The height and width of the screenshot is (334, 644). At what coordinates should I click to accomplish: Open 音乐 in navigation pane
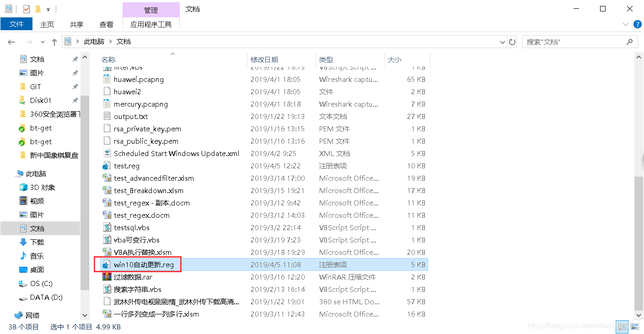click(x=37, y=256)
